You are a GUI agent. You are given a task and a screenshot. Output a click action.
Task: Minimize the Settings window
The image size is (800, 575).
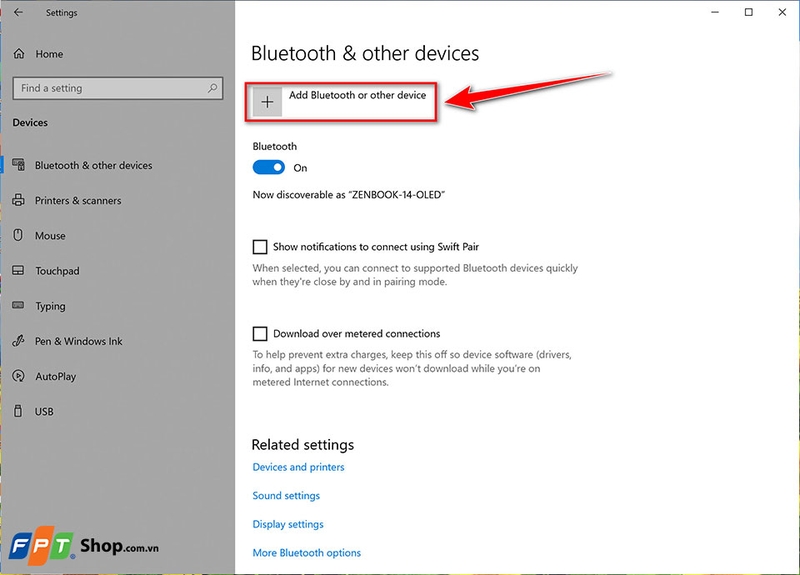pyautogui.click(x=715, y=12)
